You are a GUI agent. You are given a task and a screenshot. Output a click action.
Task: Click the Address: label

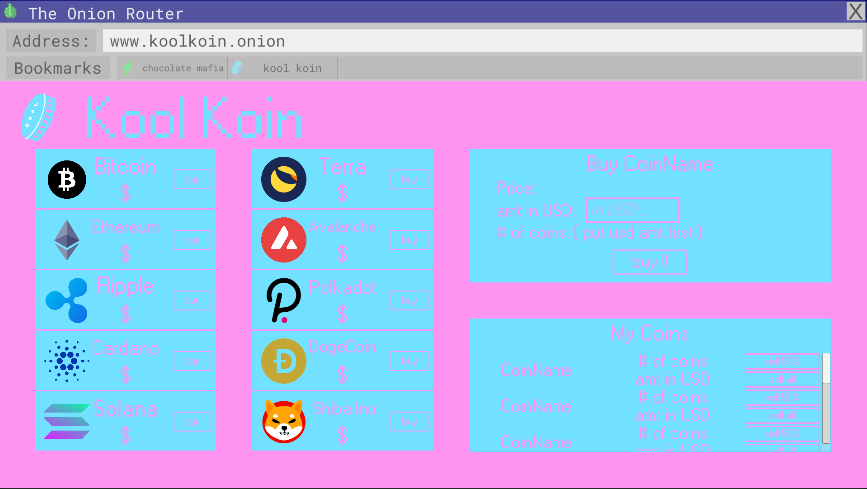(51, 41)
